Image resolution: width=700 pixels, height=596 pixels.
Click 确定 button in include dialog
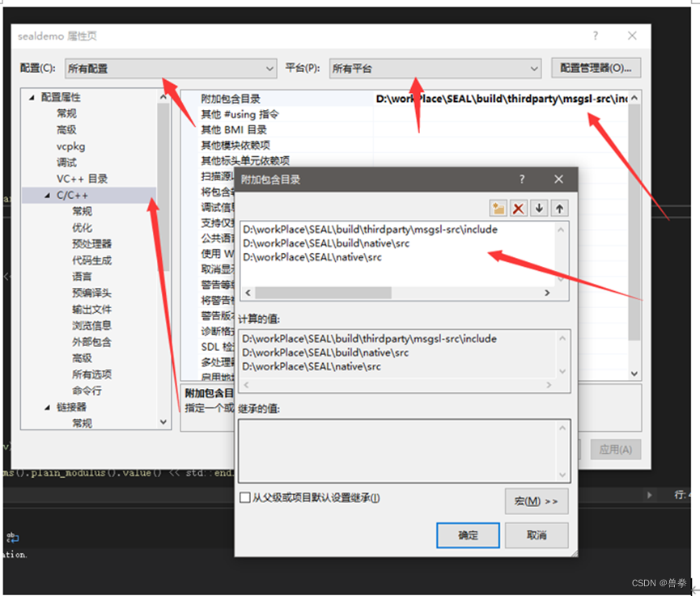pos(468,535)
